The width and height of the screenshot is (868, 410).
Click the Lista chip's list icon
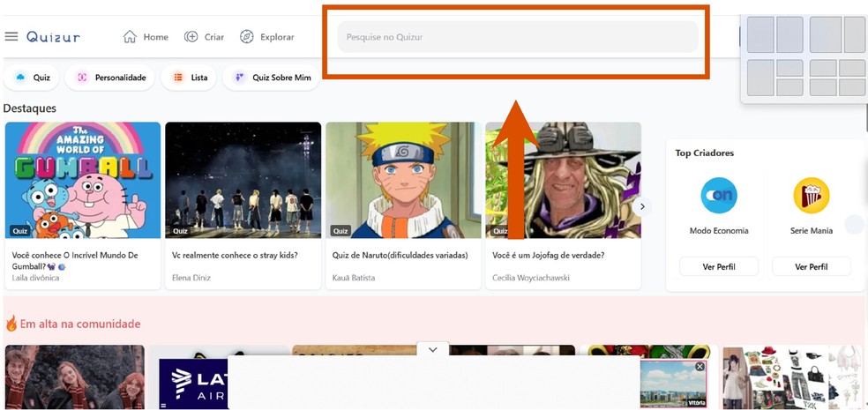[177, 78]
